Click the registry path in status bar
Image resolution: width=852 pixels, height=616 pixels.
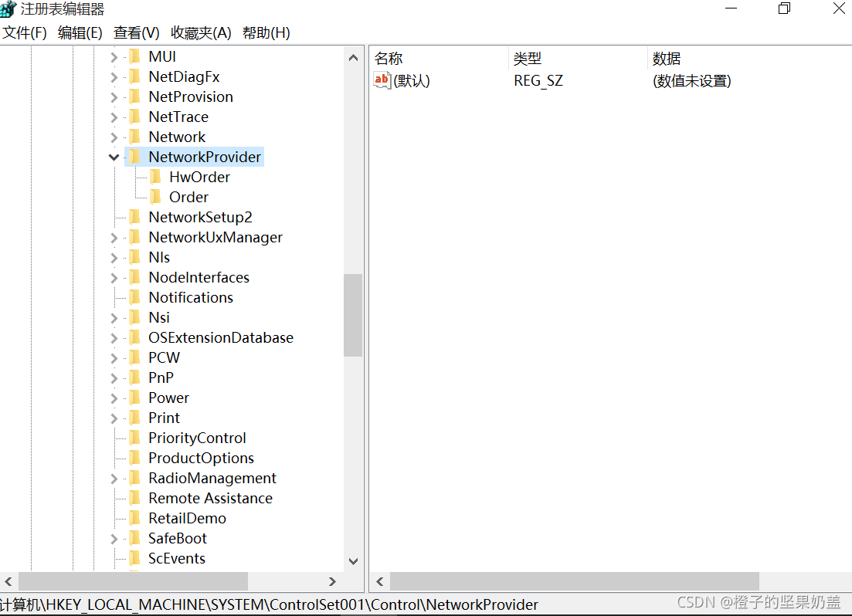[269, 604]
